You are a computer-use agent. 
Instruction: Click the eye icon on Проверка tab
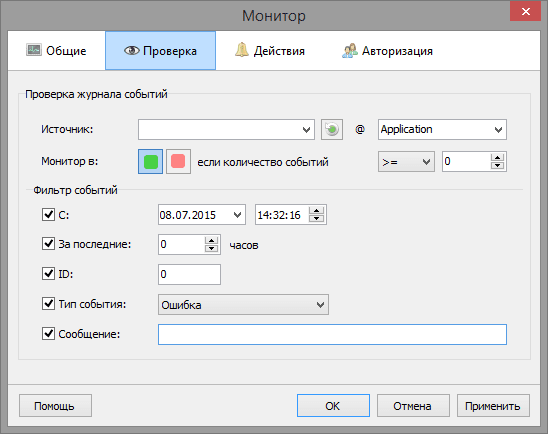[132, 51]
